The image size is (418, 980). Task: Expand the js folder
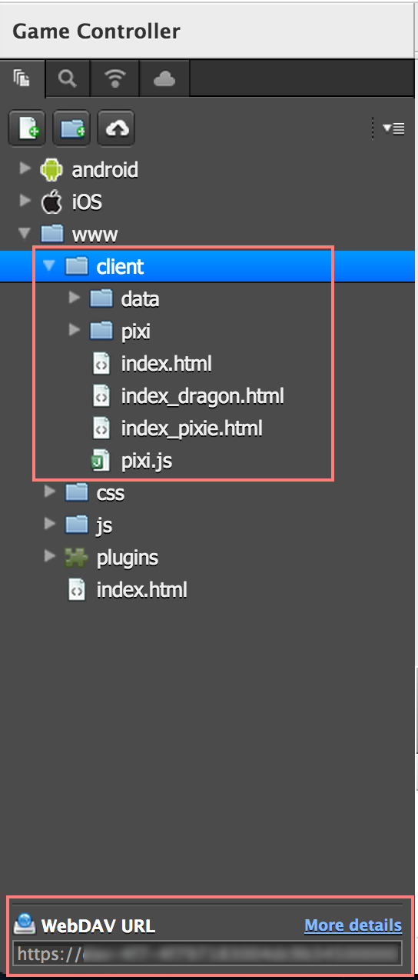click(x=50, y=524)
